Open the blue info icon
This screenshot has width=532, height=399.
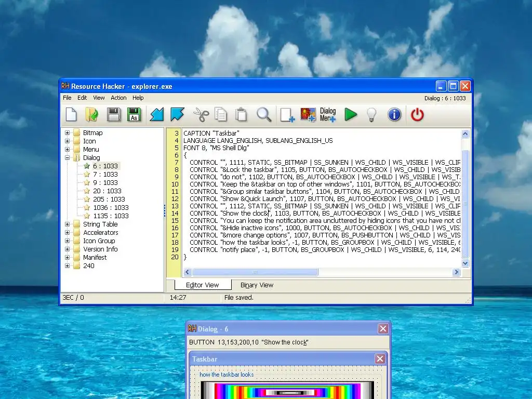394,114
